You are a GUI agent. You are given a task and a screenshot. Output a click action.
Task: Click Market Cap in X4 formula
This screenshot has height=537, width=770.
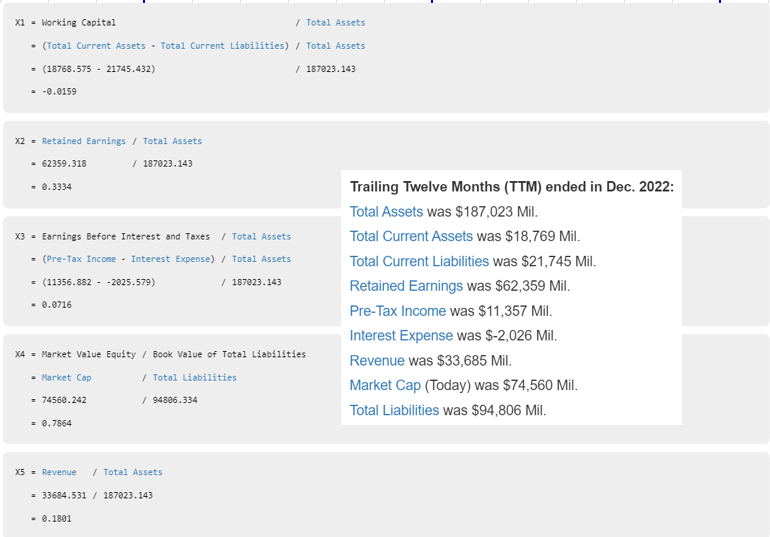point(66,378)
